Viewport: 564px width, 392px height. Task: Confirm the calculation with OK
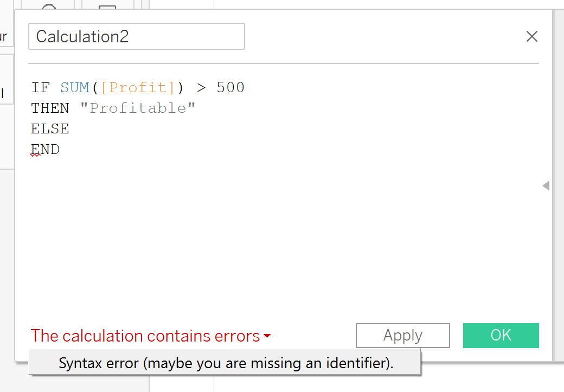tap(501, 335)
